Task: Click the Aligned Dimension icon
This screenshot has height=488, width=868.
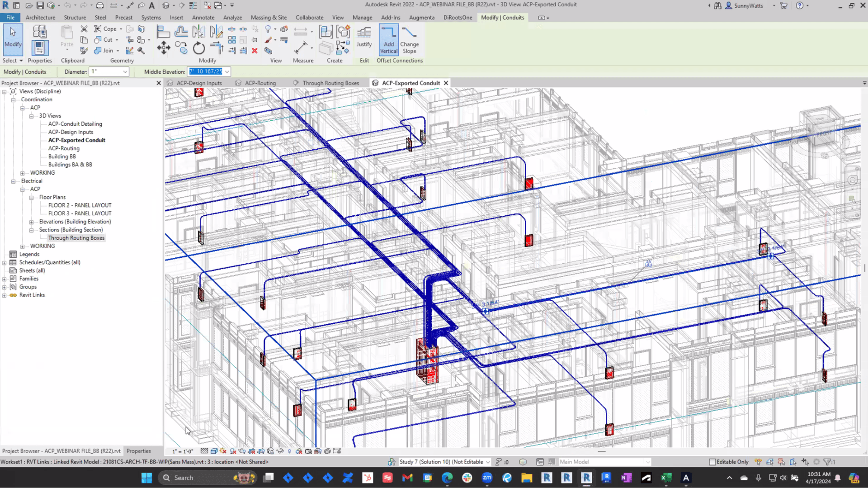Action: [300, 47]
